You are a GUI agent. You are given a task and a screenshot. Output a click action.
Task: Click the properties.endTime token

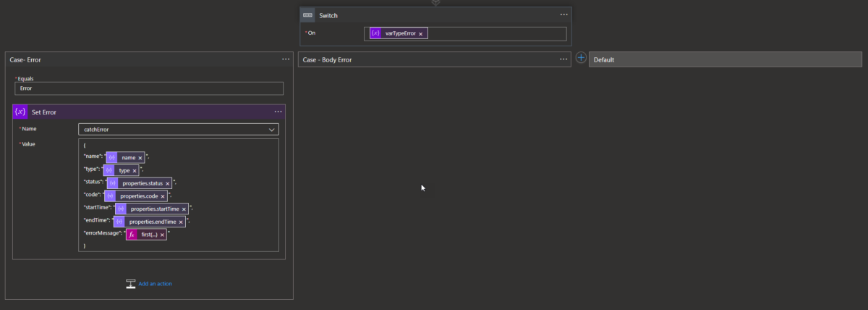tap(149, 222)
